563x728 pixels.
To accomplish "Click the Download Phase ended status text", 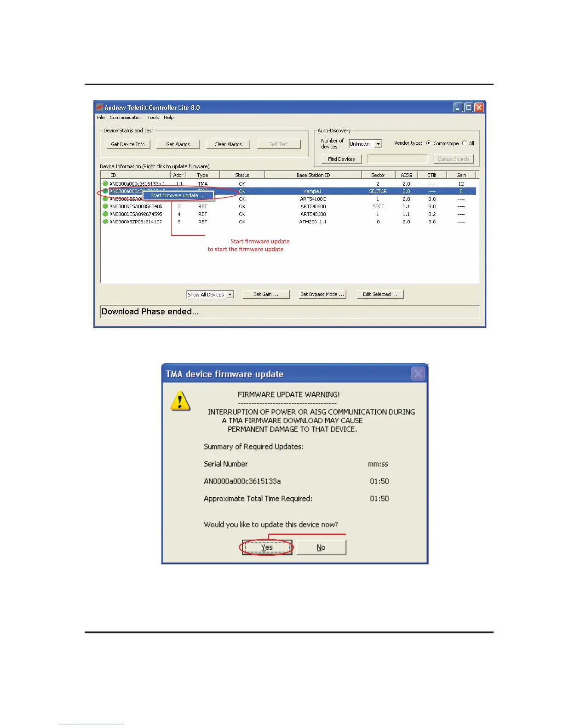I will tap(150, 312).
